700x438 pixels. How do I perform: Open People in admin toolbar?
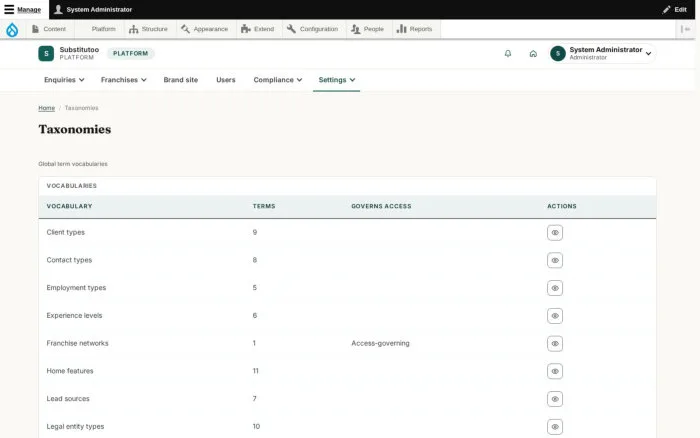click(367, 29)
